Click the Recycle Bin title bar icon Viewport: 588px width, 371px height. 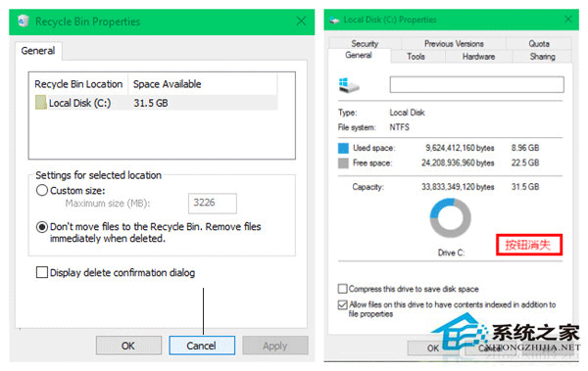(24, 21)
